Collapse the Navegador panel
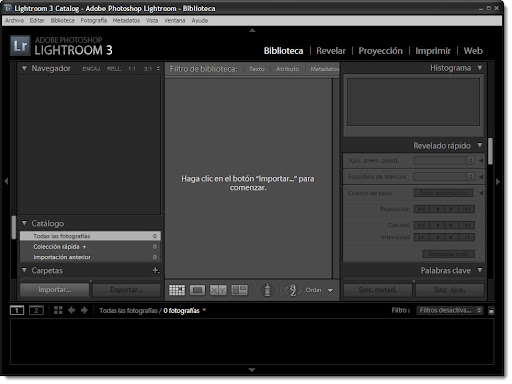This screenshot has width=512, height=384. pyautogui.click(x=24, y=68)
